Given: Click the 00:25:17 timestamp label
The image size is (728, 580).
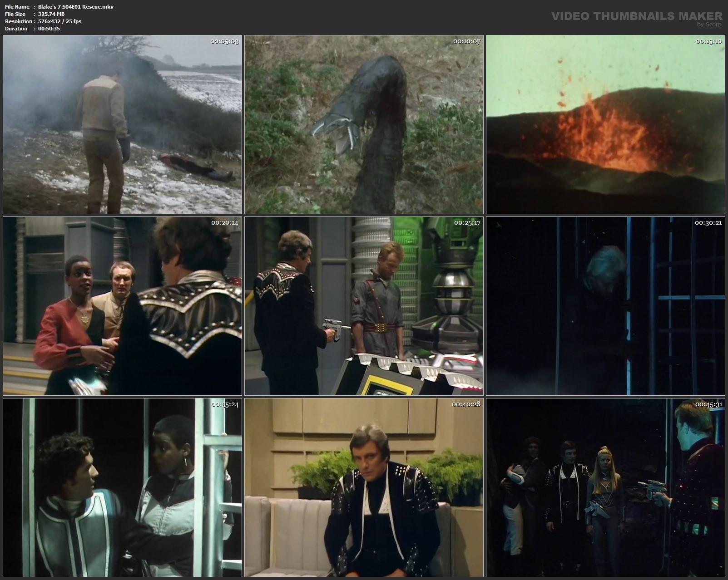Looking at the screenshot, I should 466,223.
